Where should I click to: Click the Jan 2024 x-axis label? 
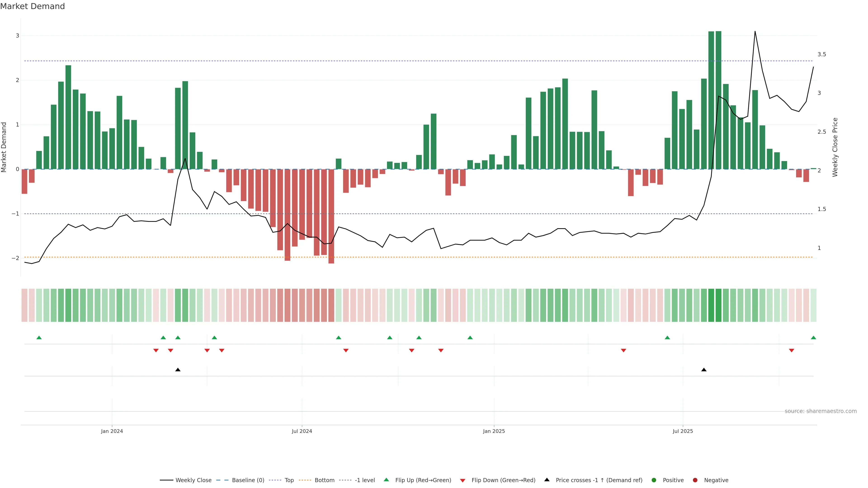coord(112,431)
